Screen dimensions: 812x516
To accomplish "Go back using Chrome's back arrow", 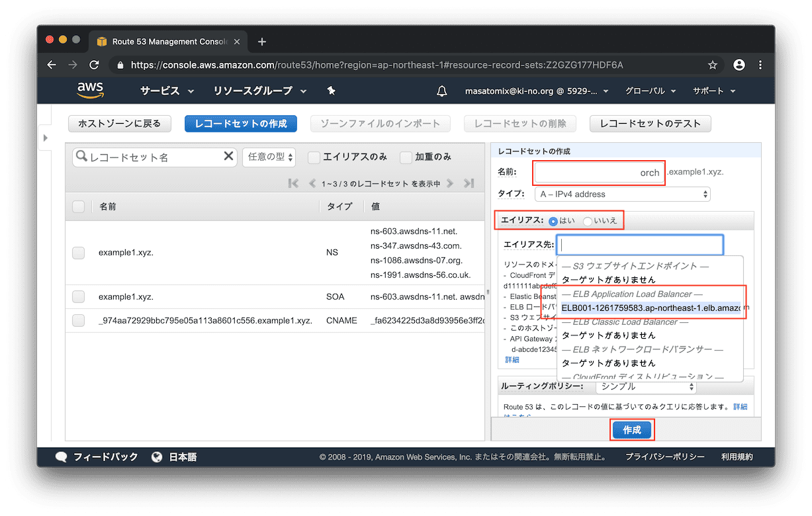I will click(x=52, y=65).
